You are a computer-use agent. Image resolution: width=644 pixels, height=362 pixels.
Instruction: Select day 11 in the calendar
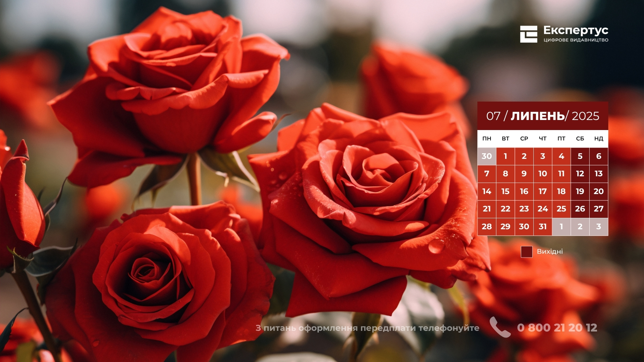pyautogui.click(x=561, y=174)
